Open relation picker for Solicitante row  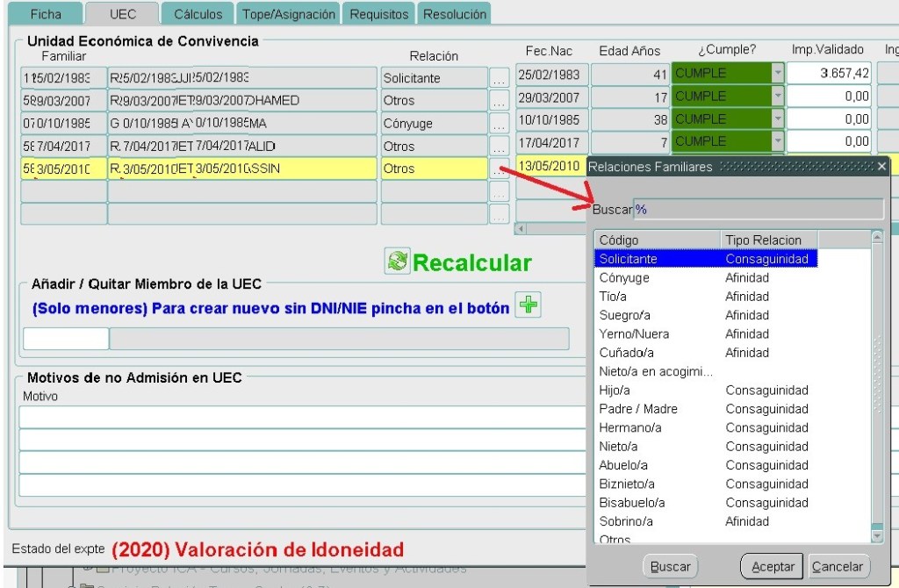[x=499, y=78]
